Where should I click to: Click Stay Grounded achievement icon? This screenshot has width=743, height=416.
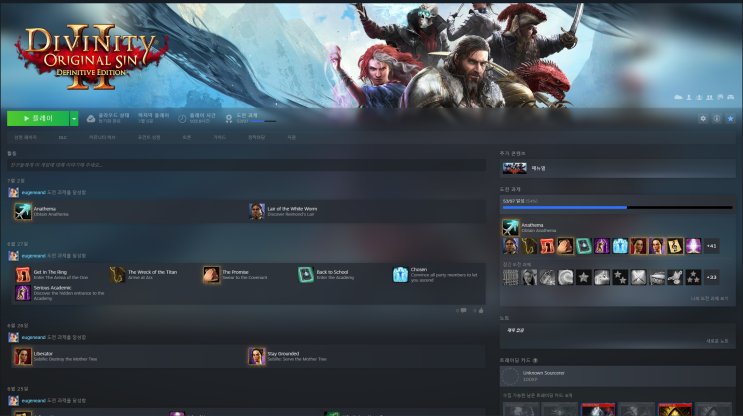[x=256, y=356]
